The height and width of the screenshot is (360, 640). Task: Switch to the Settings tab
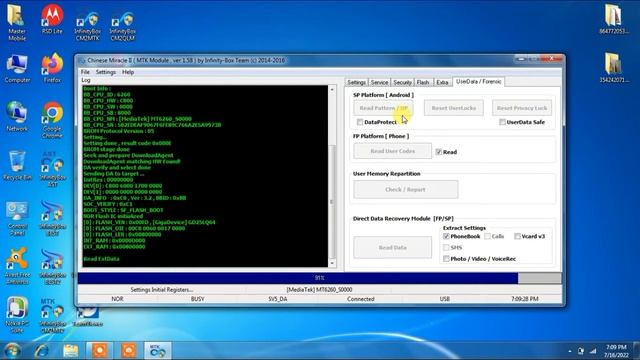pyautogui.click(x=356, y=82)
